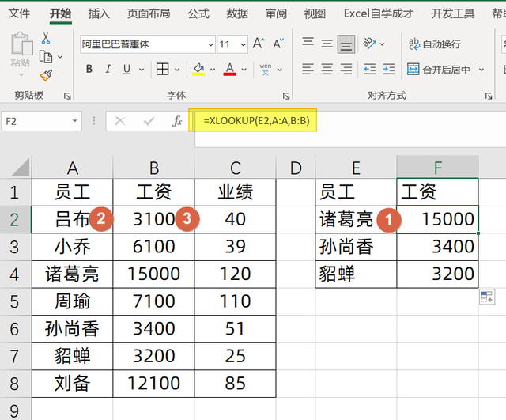Open the 开发工具 tab
Viewport: 506px width, 420px height.
pos(453,13)
